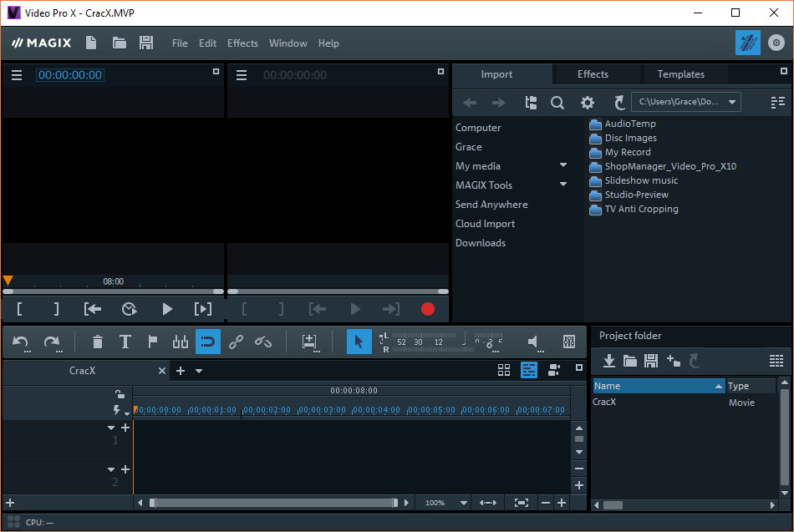Image resolution: width=794 pixels, height=532 pixels.
Task: Play the program monitor preview
Action: click(167, 309)
